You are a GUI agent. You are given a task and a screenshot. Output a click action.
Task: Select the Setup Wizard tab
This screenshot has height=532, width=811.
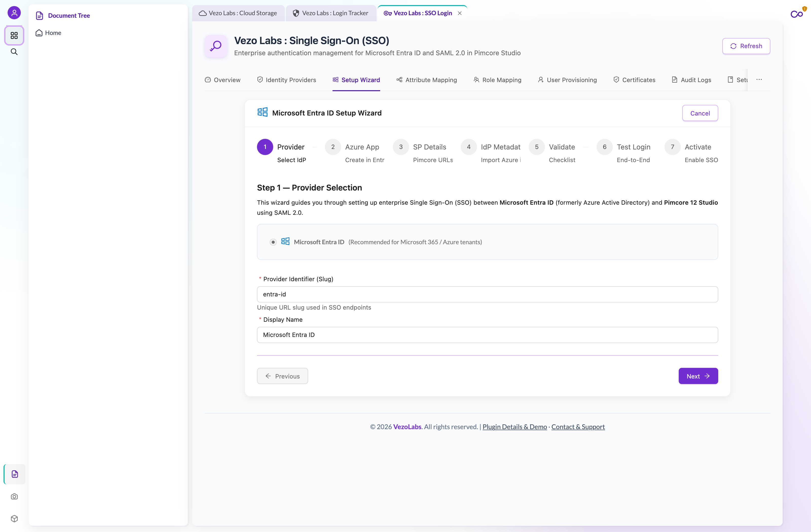tap(356, 80)
